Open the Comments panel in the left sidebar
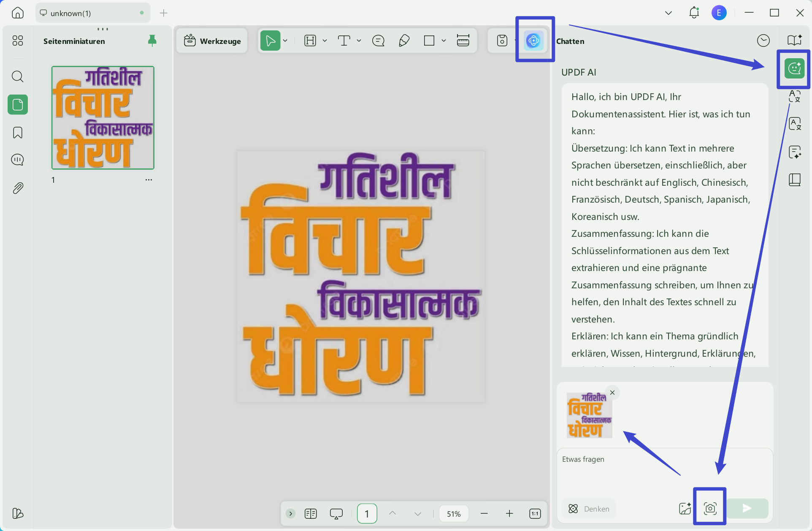812x531 pixels. [17, 160]
